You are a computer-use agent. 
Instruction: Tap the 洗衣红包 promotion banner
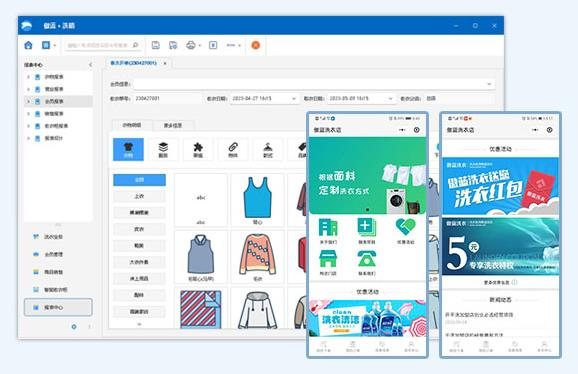[500, 186]
